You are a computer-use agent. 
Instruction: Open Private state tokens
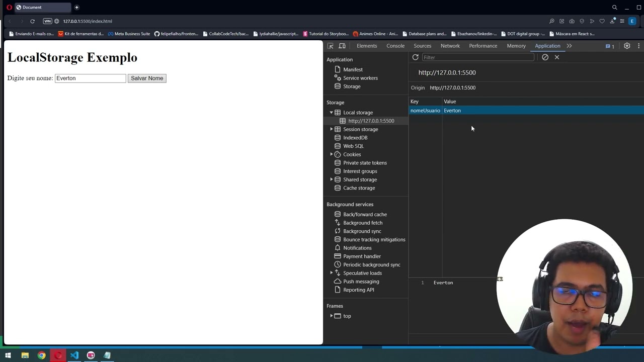tap(365, 163)
